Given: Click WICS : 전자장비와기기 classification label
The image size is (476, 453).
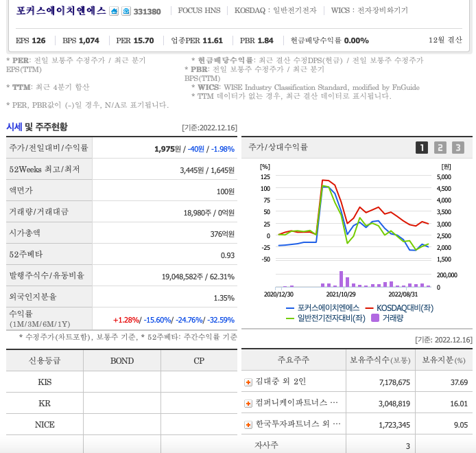Looking at the screenshot, I should 370,10.
